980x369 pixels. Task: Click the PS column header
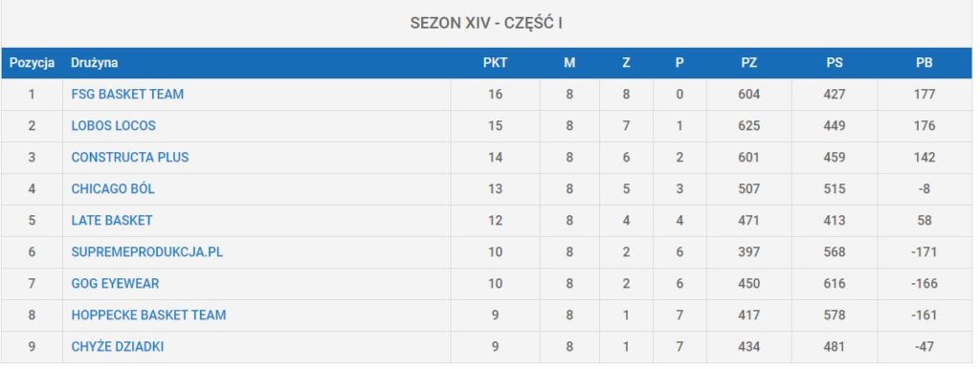pos(835,63)
